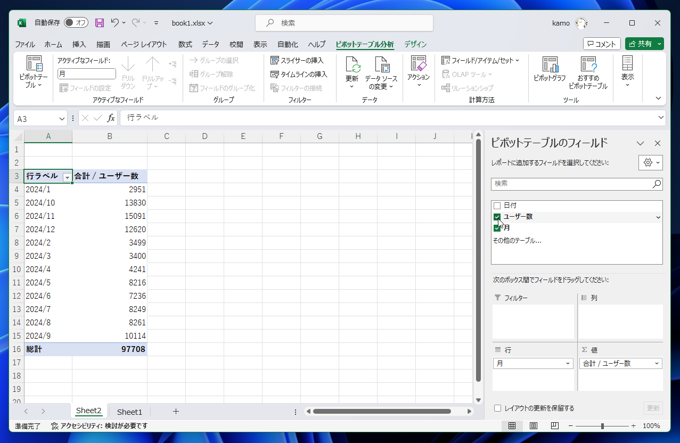Open the Actions ribbon menu
The image size is (680, 443).
418,72
